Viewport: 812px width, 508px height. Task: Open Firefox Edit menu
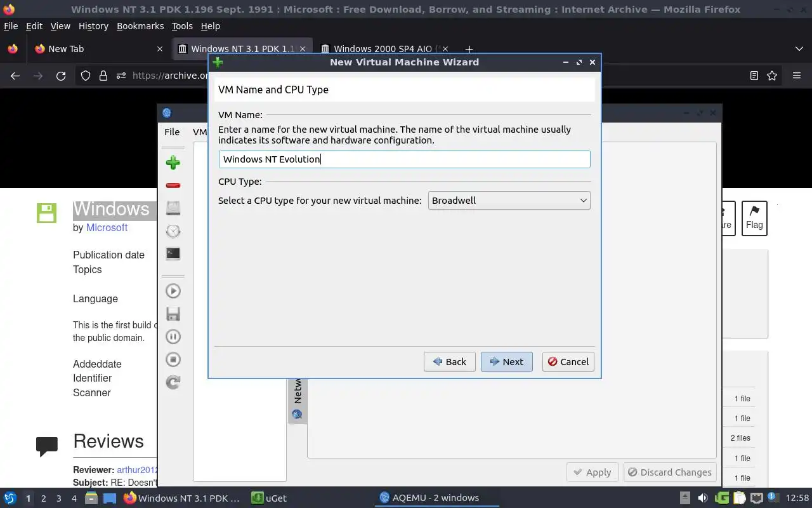click(x=34, y=26)
